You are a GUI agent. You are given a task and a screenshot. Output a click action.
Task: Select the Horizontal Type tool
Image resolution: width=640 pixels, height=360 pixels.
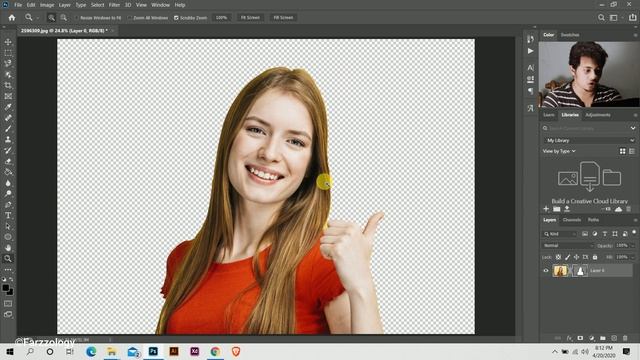click(8, 215)
